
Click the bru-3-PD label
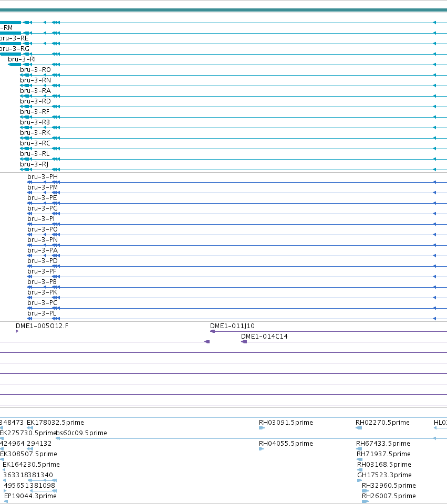(43, 261)
